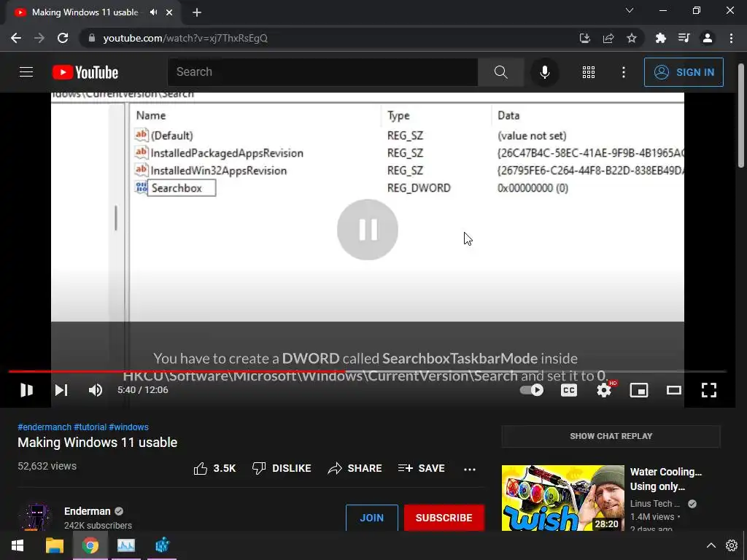Open File Explorer from taskbar
747x560 pixels.
click(54, 545)
